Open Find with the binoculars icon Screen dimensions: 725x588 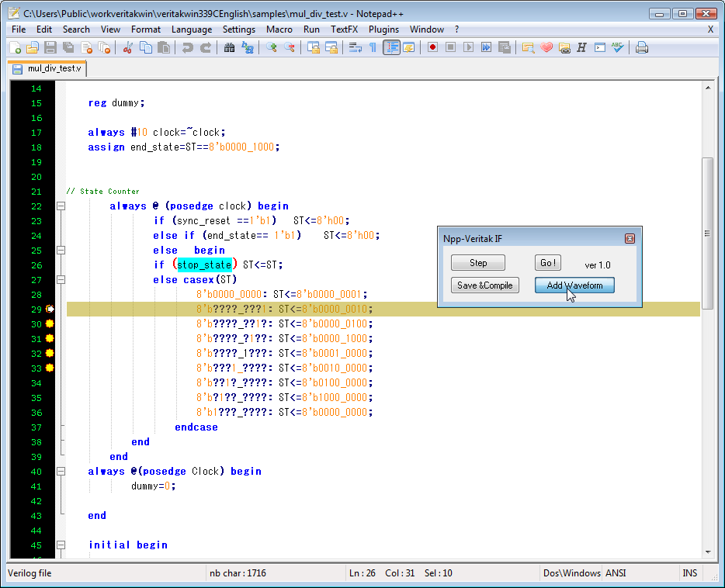point(229,47)
